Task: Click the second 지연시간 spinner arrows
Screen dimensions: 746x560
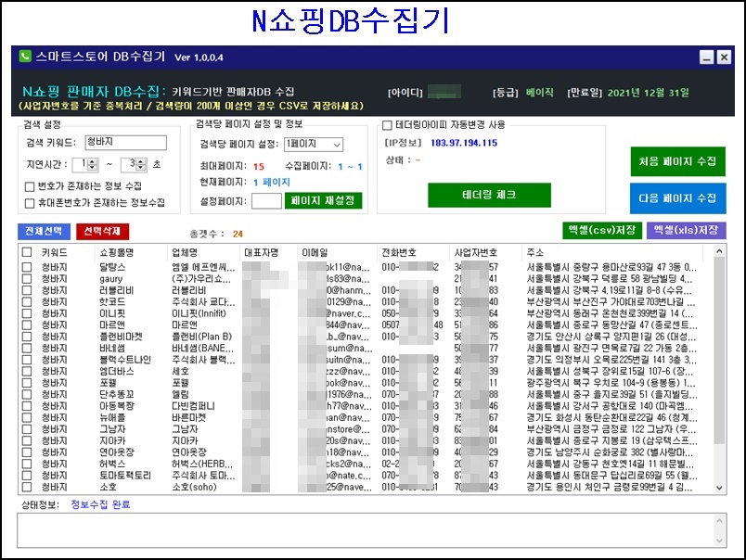Action: click(139, 164)
